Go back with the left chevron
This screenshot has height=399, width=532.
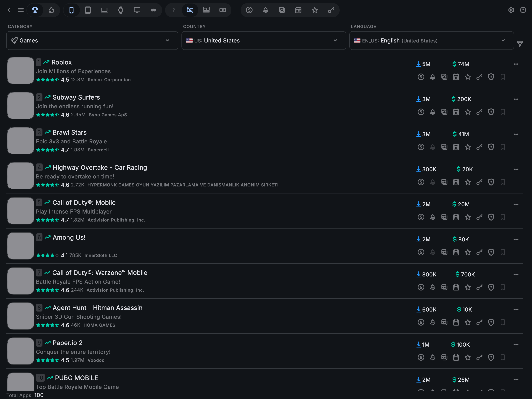tap(9, 10)
